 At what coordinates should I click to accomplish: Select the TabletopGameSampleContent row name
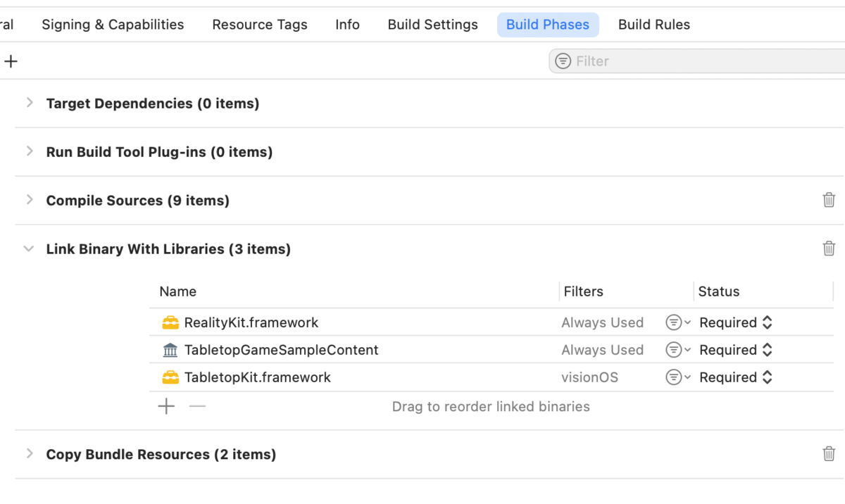click(x=282, y=350)
